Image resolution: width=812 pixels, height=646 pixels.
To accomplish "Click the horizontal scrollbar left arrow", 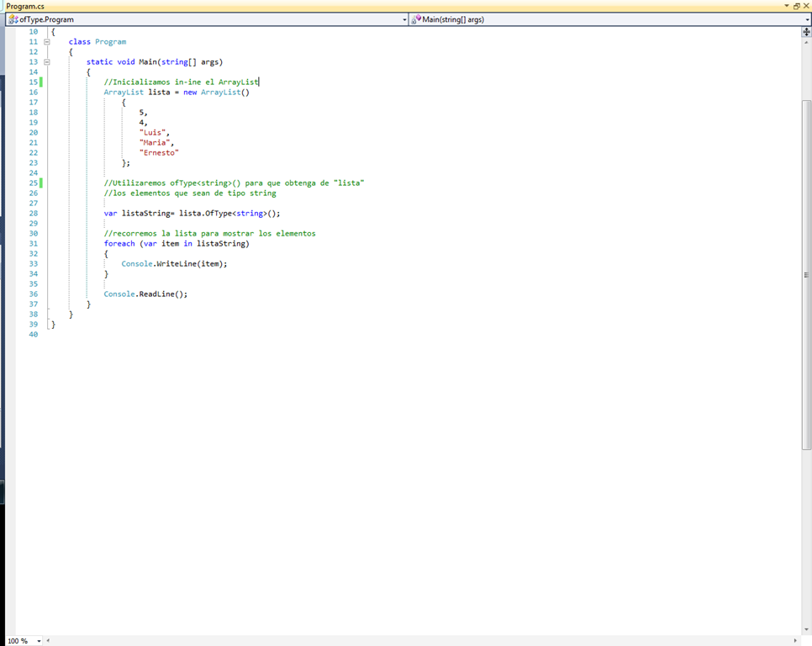I will [x=48, y=641].
